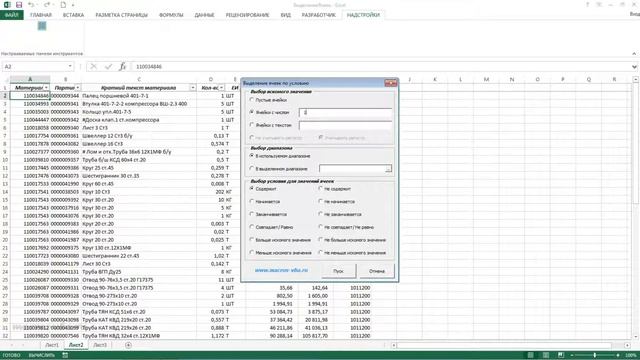The height and width of the screenshot is (360, 640).
Task: Select column A header
Action: pos(30,79)
